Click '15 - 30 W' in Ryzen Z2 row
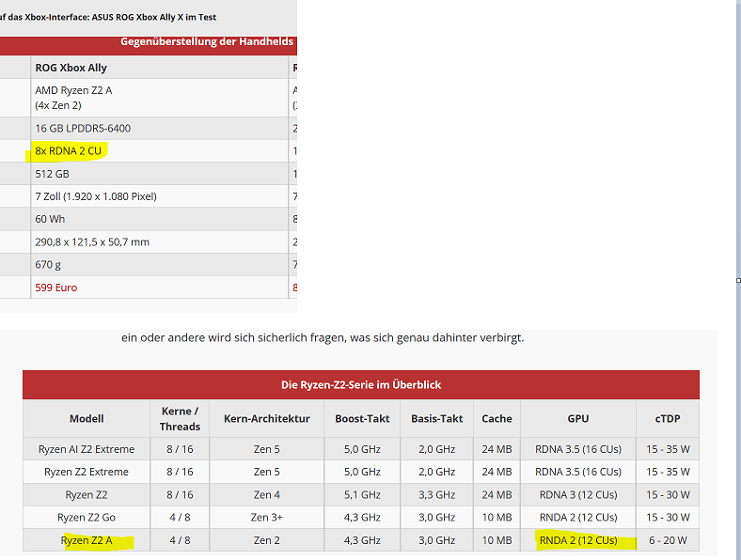Viewport: 741px width, 560px height. 668,495
